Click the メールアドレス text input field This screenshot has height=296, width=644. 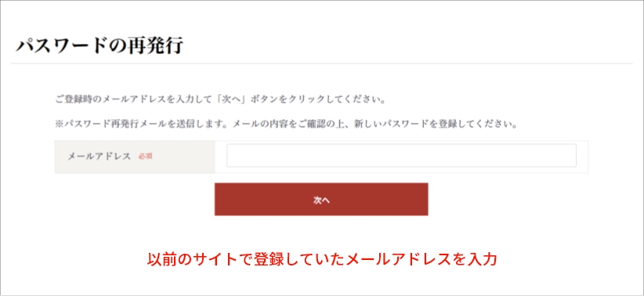tap(401, 156)
